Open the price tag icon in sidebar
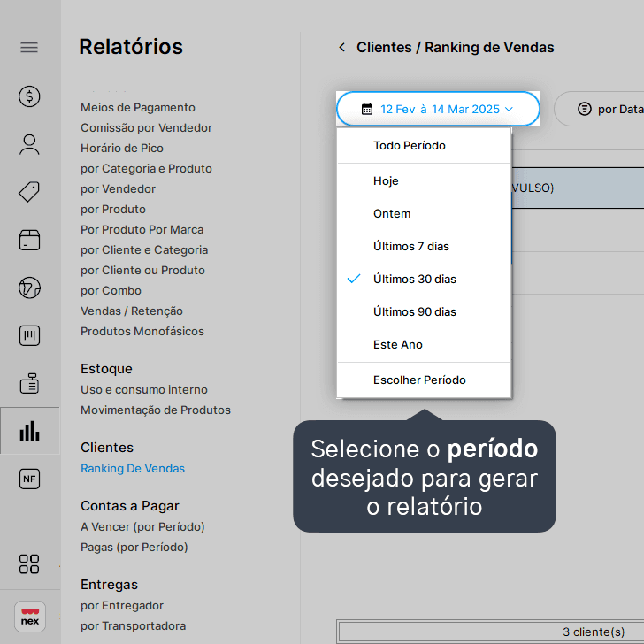Image resolution: width=644 pixels, height=644 pixels. coord(29,192)
